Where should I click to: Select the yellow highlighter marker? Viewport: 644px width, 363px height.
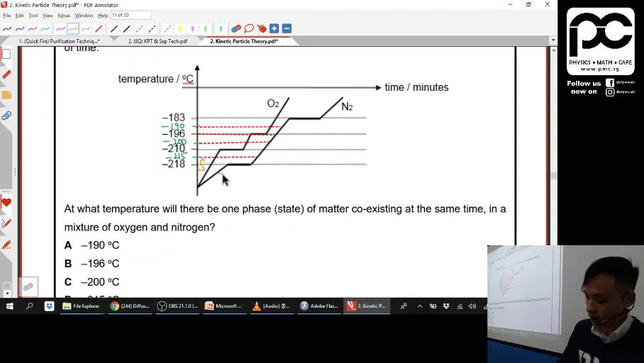[x=180, y=29]
